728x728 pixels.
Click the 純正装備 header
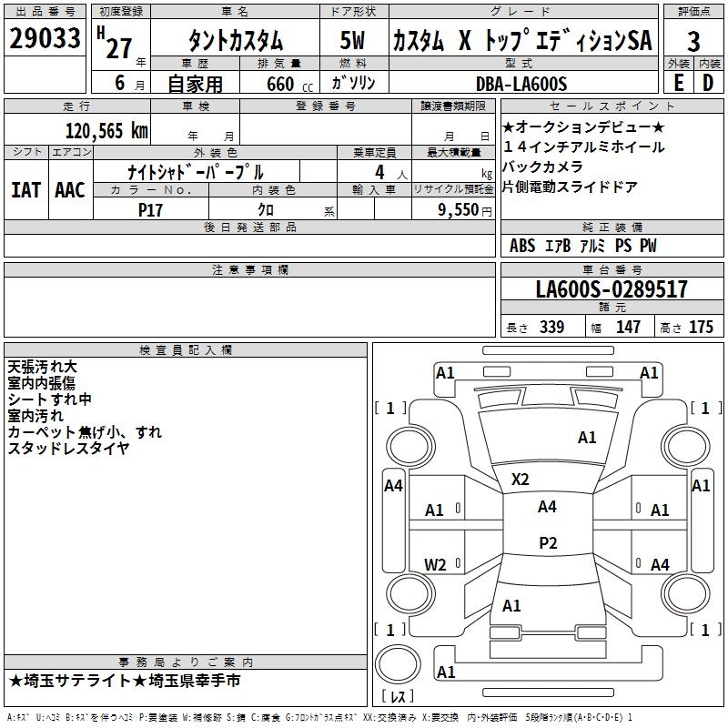612,227
